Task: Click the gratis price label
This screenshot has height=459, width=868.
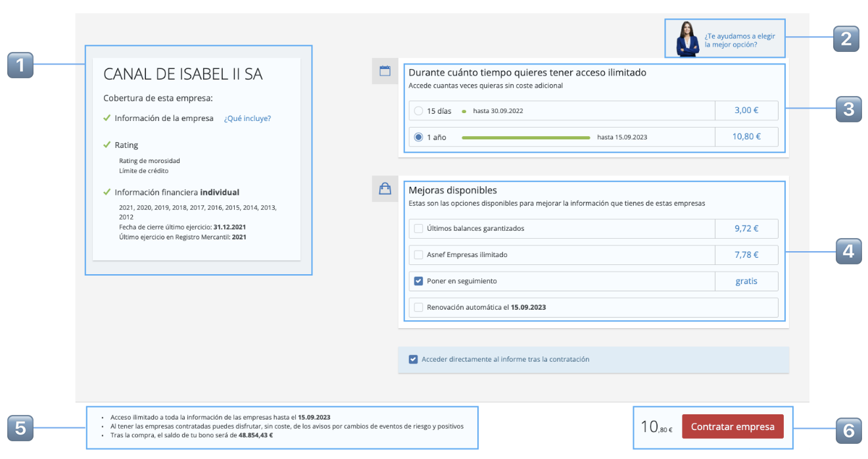Action: click(x=746, y=281)
